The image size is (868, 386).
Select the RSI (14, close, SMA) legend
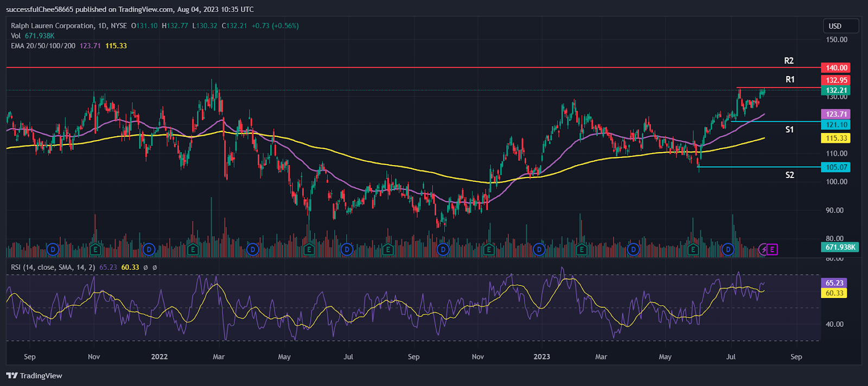click(x=53, y=267)
